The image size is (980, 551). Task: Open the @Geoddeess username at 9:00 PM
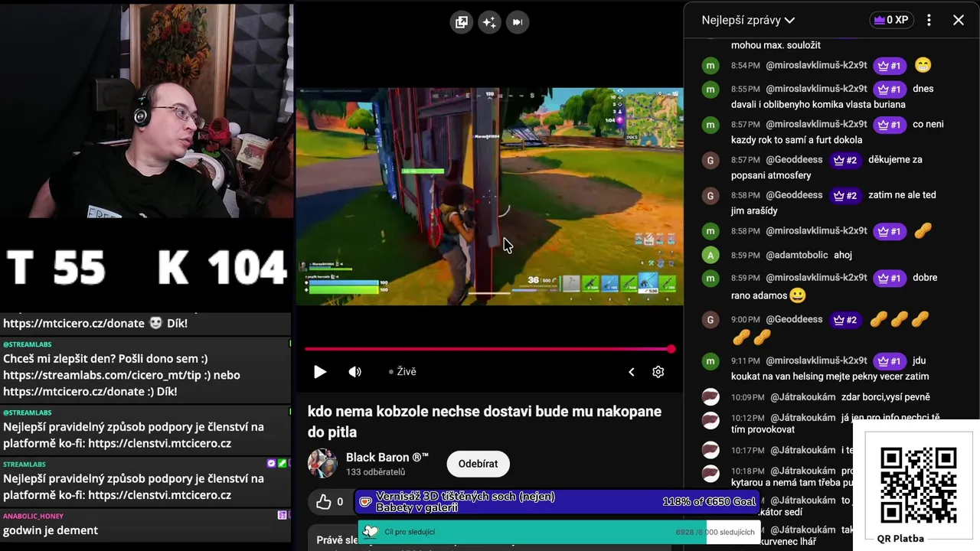coord(794,319)
